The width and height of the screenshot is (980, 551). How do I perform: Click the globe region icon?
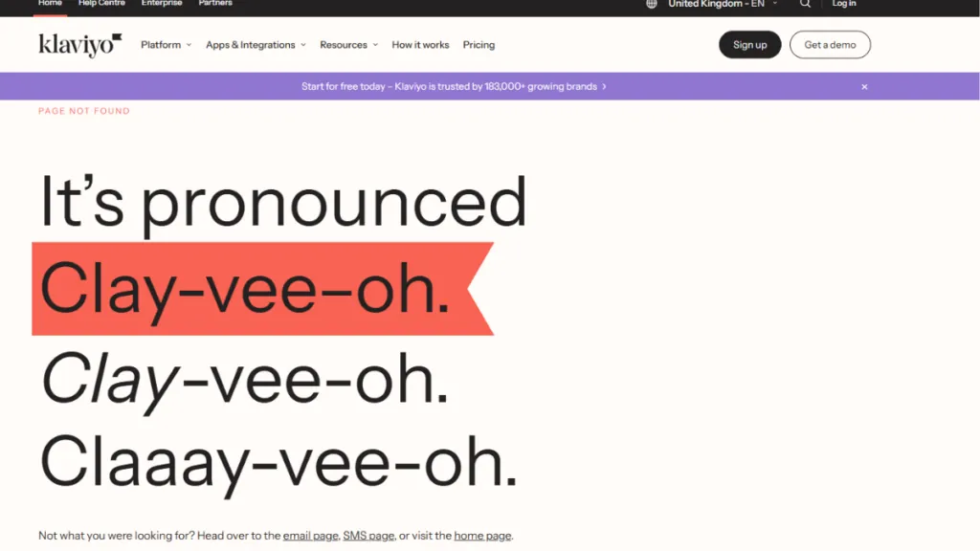651,4
